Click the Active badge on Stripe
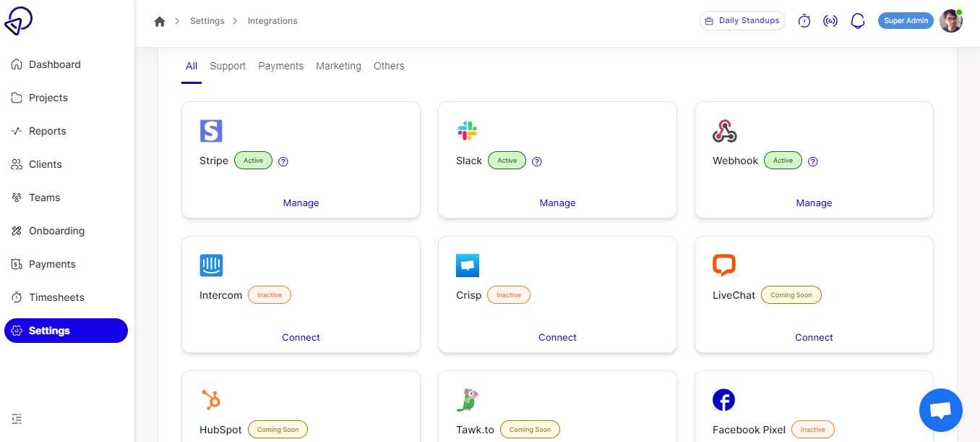The height and width of the screenshot is (442, 980). [x=253, y=161]
